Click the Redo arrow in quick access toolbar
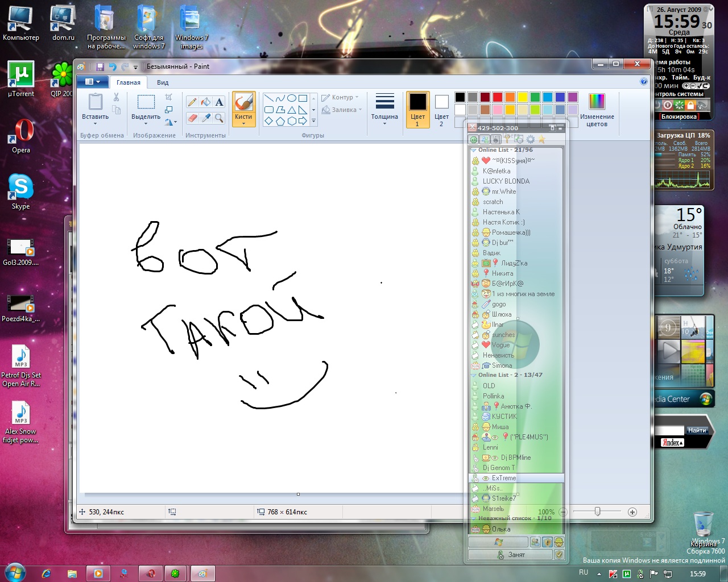 (125, 66)
